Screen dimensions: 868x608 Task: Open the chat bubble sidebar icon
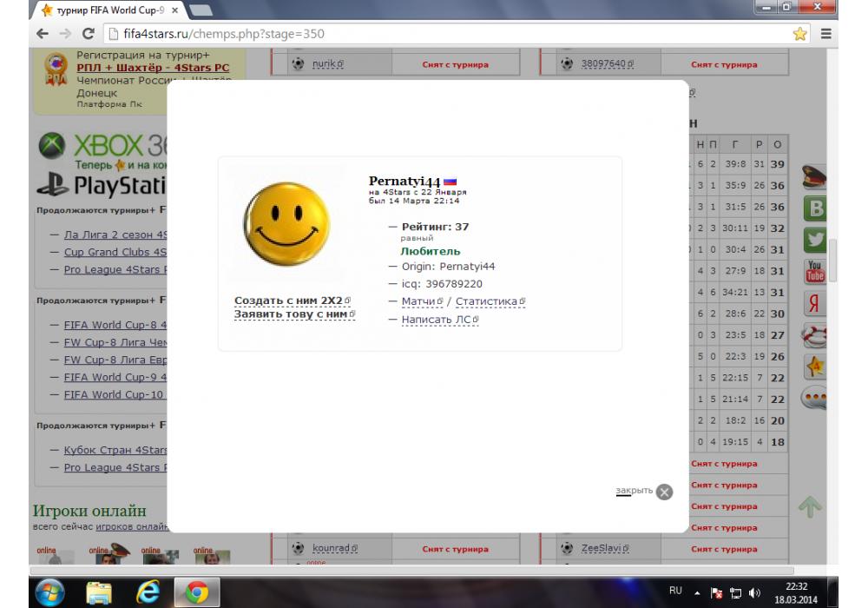(x=814, y=398)
